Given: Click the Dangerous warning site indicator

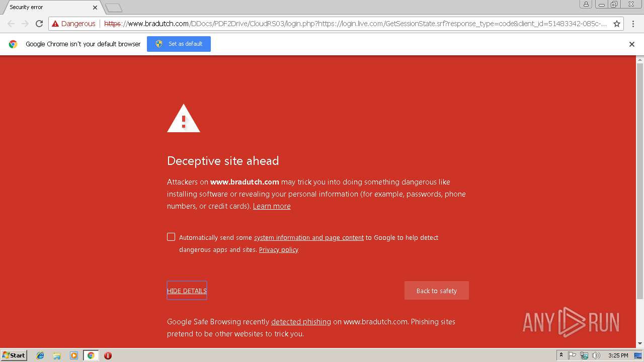Looking at the screenshot, I should pyautogui.click(x=73, y=24).
